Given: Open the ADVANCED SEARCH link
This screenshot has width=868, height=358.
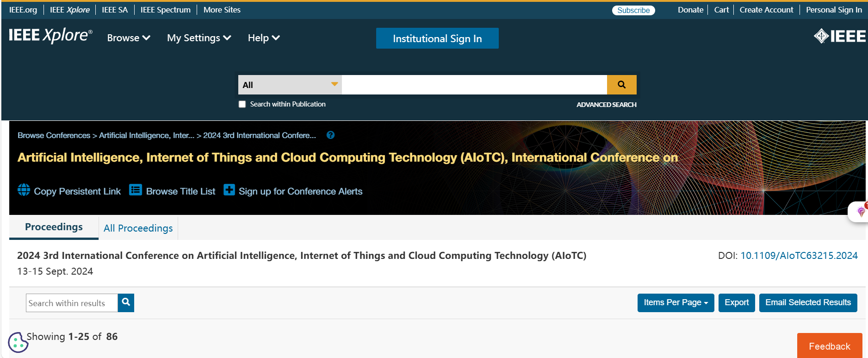Looking at the screenshot, I should tap(606, 105).
